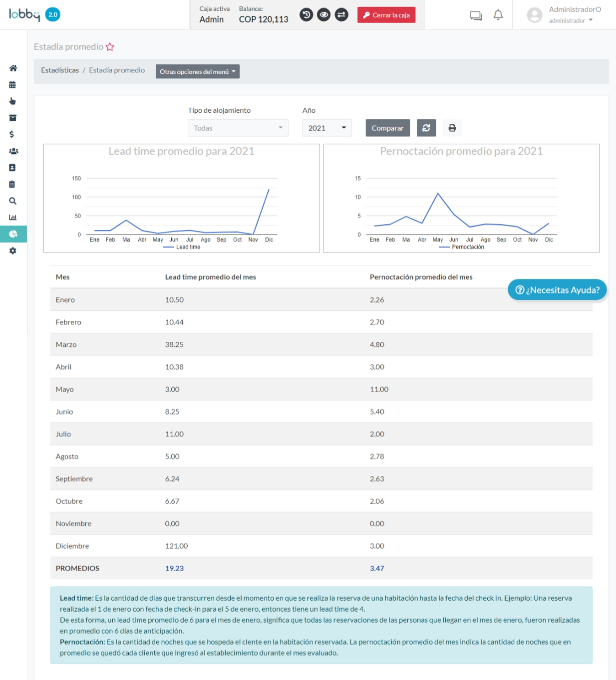Open the calendar icon in the sidebar

(12, 85)
